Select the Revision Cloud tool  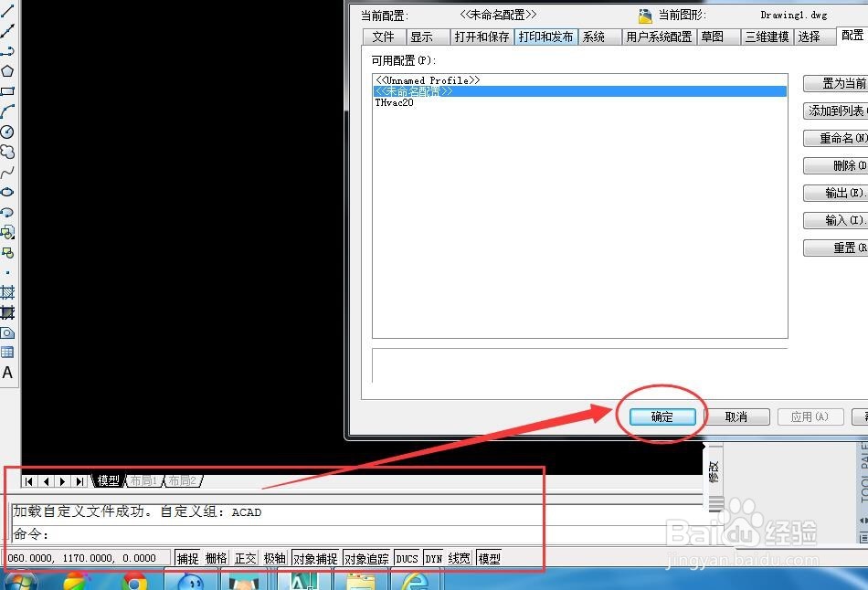point(7,152)
